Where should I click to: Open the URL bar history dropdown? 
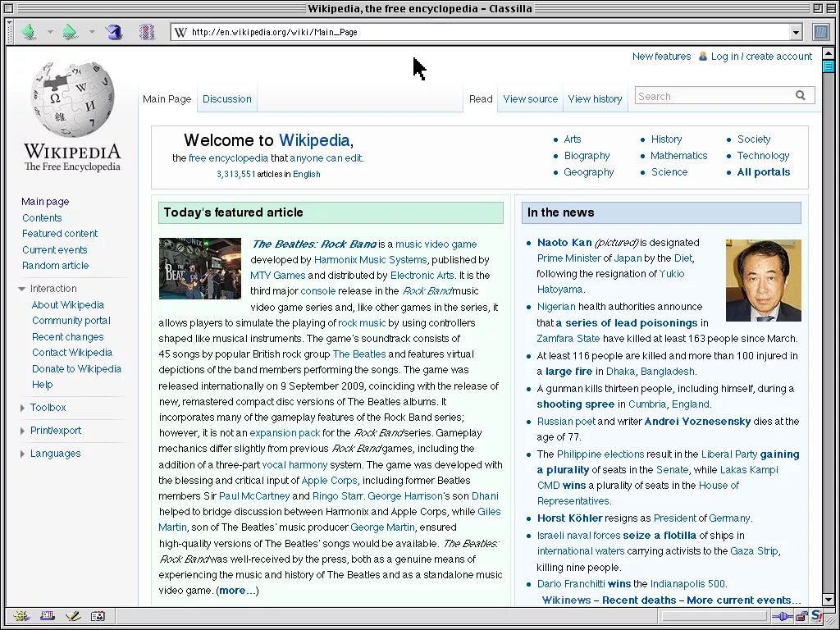[x=796, y=32]
